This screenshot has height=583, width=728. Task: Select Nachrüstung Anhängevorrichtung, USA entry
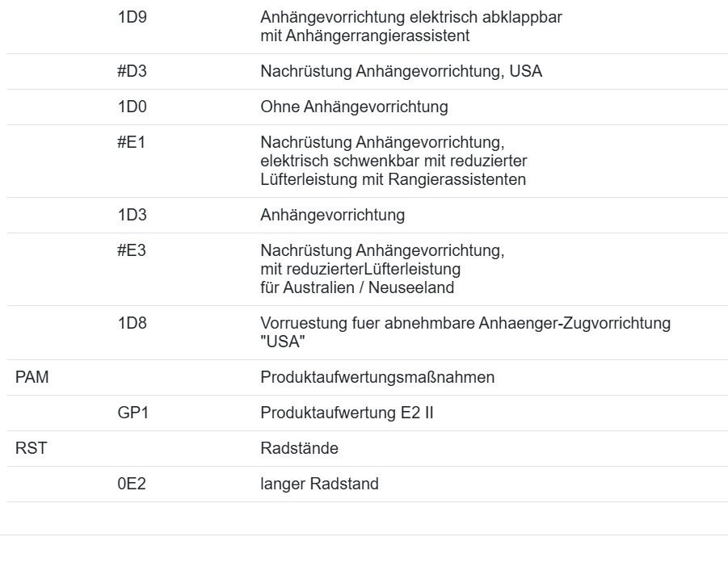click(401, 71)
